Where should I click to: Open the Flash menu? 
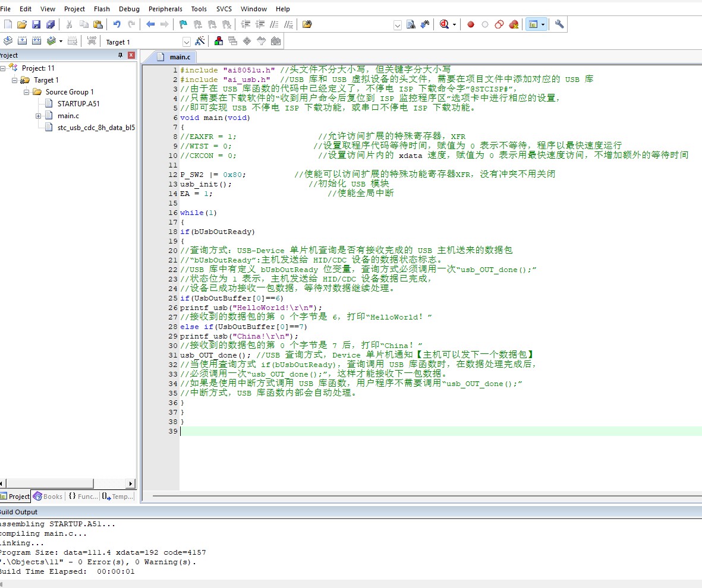102,9
